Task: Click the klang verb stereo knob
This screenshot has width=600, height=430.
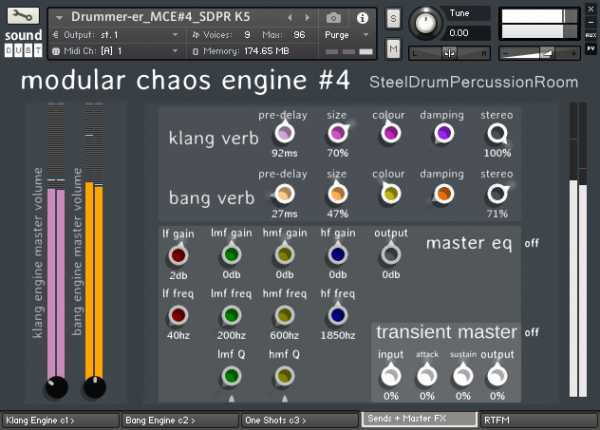Action: point(497,134)
